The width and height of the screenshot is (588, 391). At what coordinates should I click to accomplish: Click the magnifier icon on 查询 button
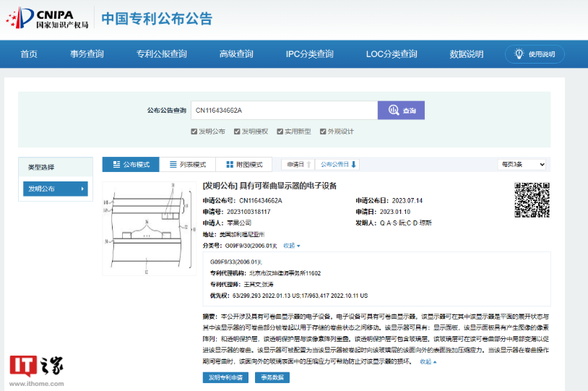(x=394, y=111)
